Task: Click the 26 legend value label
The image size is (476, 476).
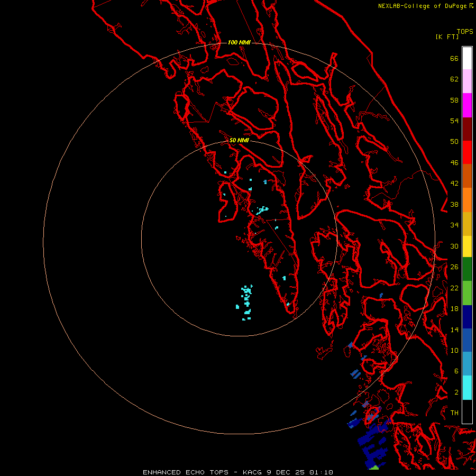Action: tap(454, 267)
